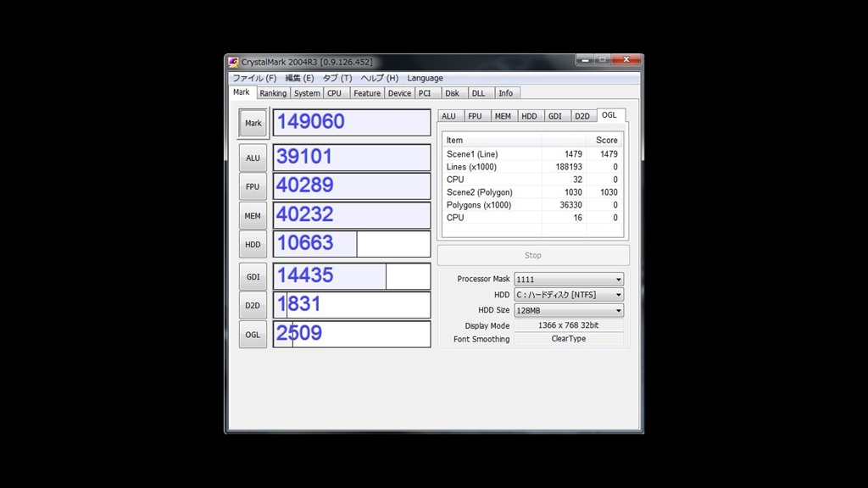Click the Polygons value 36330

point(570,205)
